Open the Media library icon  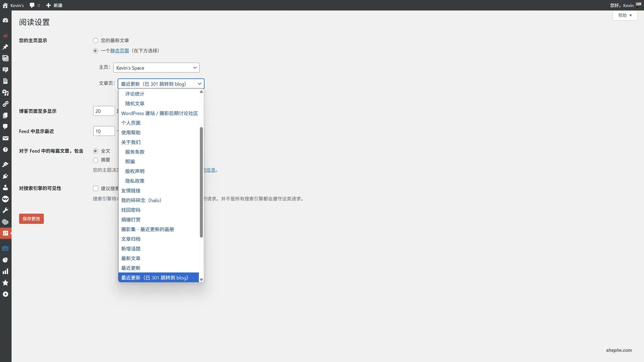pyautogui.click(x=5, y=58)
